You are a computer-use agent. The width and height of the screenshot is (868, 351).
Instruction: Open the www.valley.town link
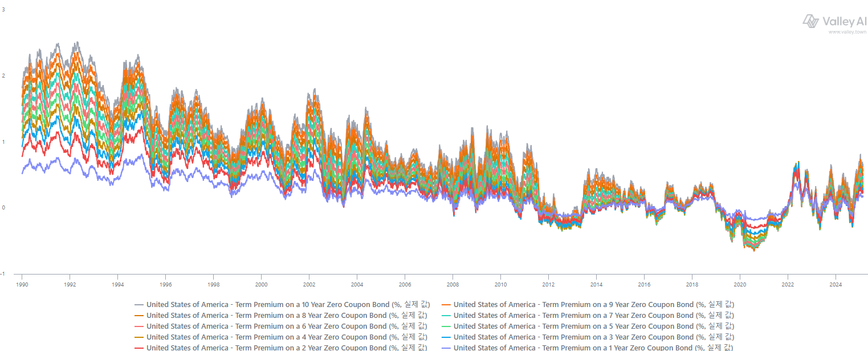(x=847, y=32)
